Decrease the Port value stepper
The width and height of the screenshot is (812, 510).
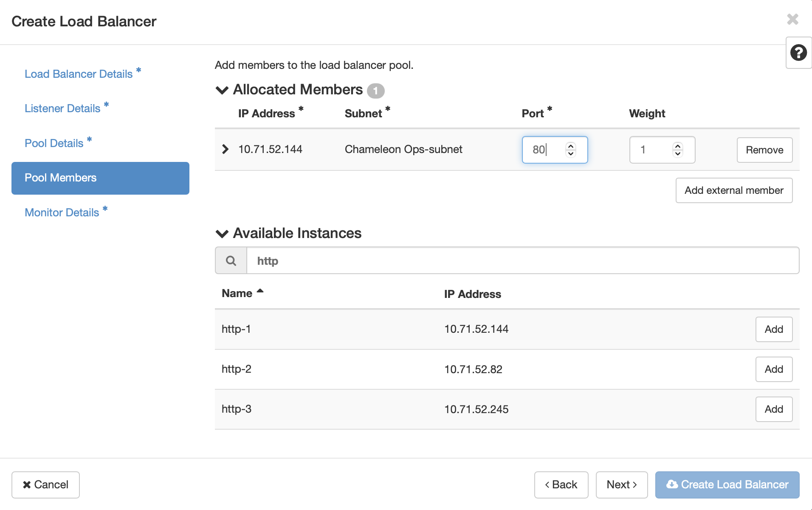571,154
